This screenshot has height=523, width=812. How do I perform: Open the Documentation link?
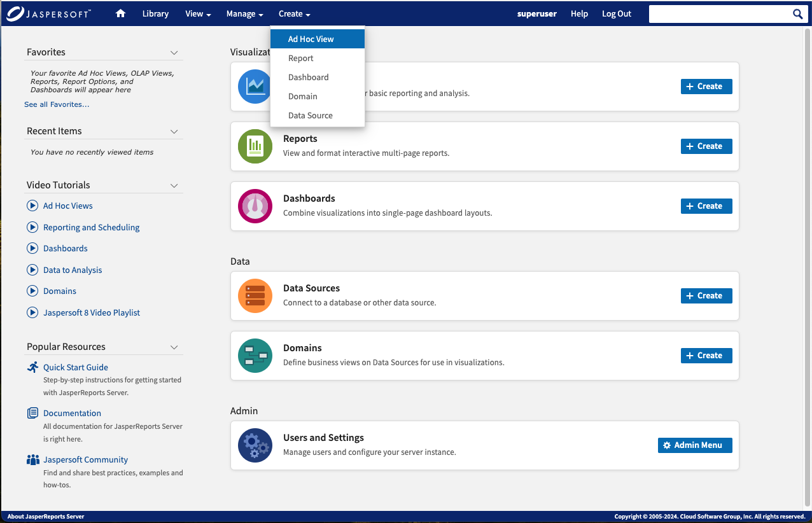pyautogui.click(x=72, y=413)
